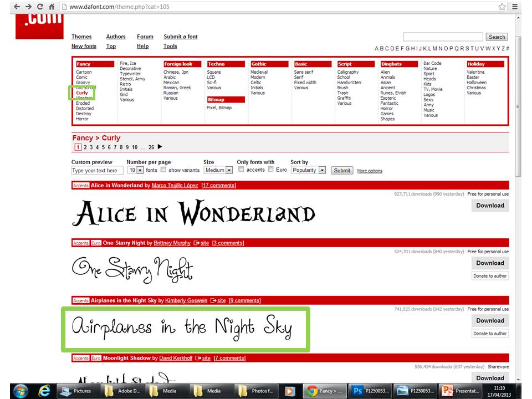532x399 pixels.
Task: Reload the page with the refresh icon
Action: coord(40,7)
